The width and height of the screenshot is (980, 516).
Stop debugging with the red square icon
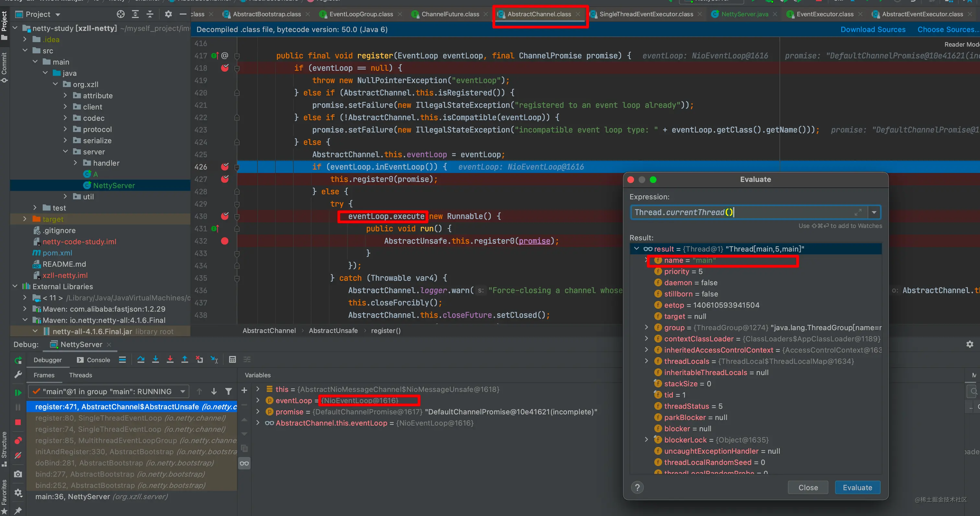(x=18, y=422)
